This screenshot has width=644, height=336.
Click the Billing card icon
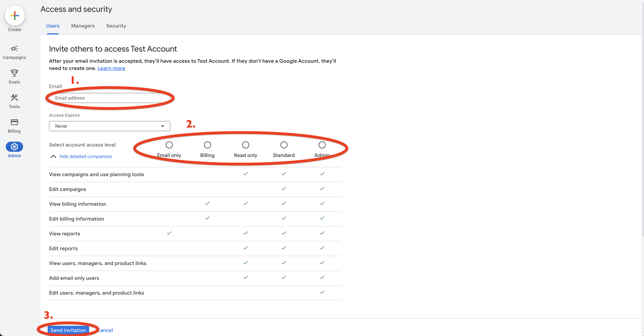14,122
